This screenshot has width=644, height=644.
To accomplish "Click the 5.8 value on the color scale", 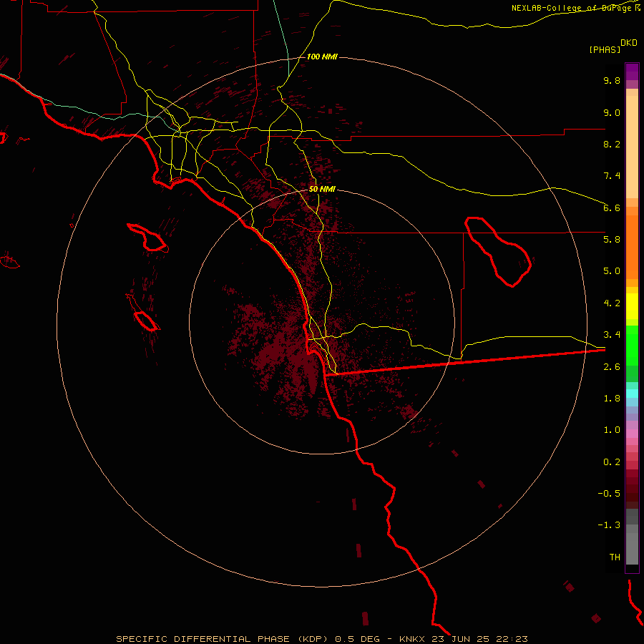I will 612,240.
